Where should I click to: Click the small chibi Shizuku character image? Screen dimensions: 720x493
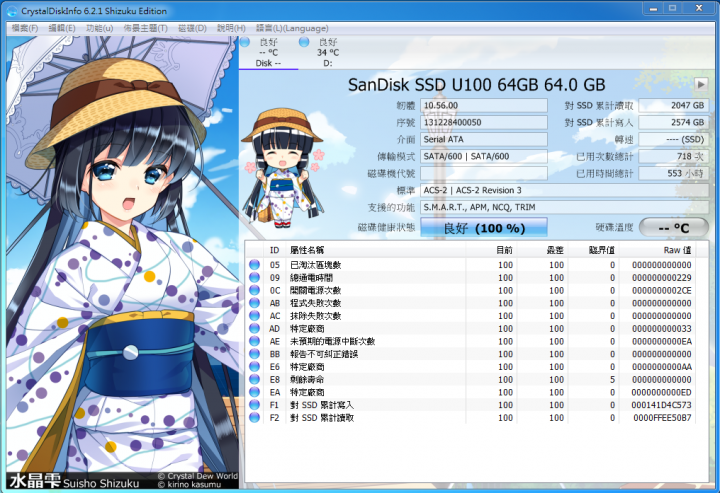click(283, 168)
